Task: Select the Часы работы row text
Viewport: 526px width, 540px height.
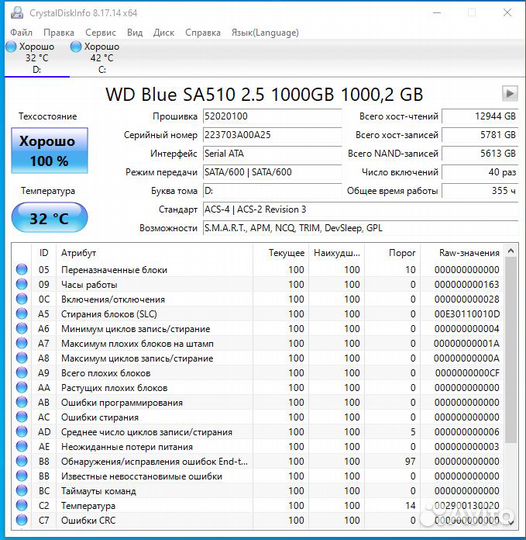Action: pyautogui.click(x=89, y=284)
